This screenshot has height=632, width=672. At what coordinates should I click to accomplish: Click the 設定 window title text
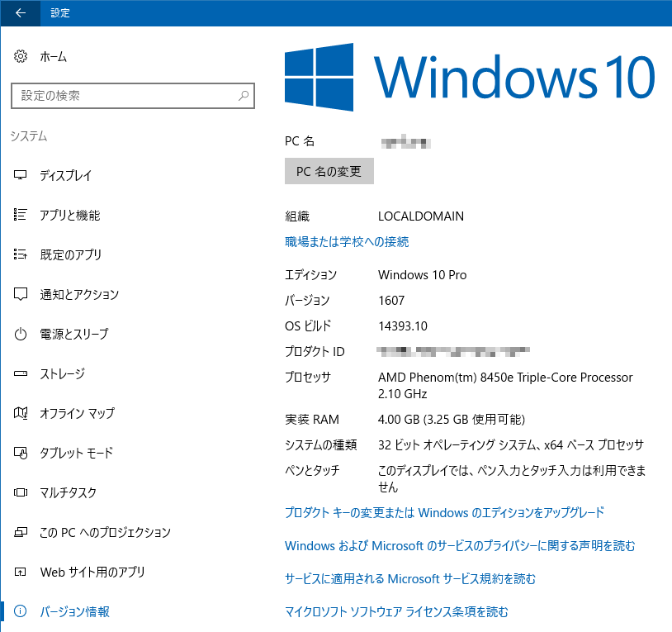click(60, 13)
